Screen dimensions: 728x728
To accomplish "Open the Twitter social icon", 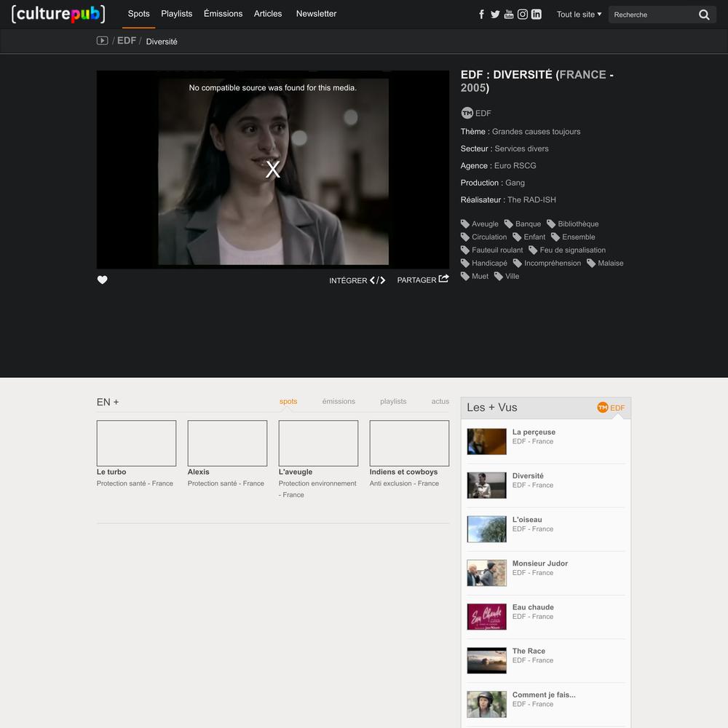I will tap(495, 15).
